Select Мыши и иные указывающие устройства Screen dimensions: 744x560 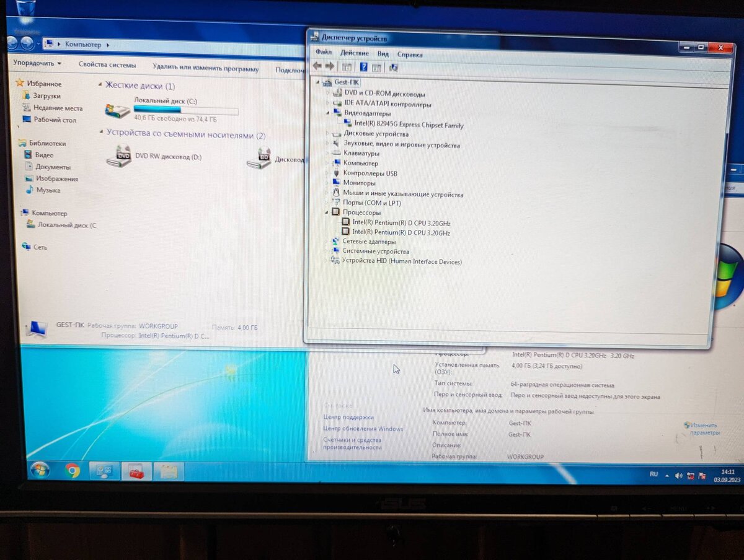click(403, 194)
